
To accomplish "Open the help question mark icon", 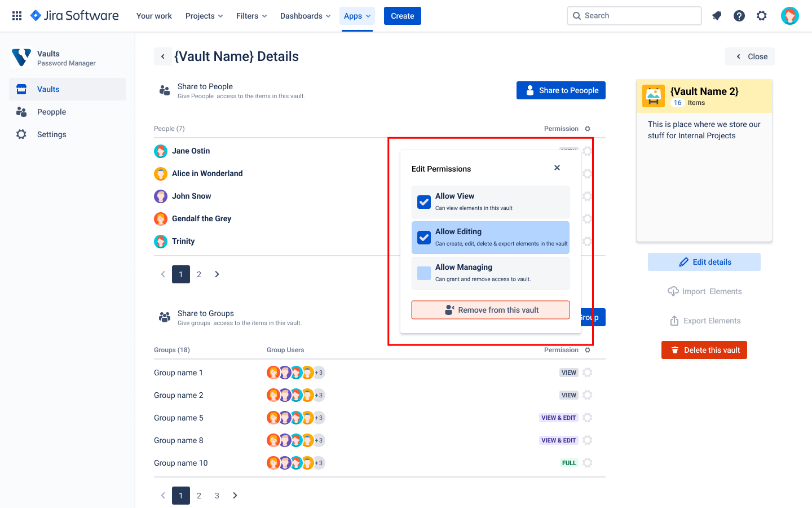I will 739,16.
